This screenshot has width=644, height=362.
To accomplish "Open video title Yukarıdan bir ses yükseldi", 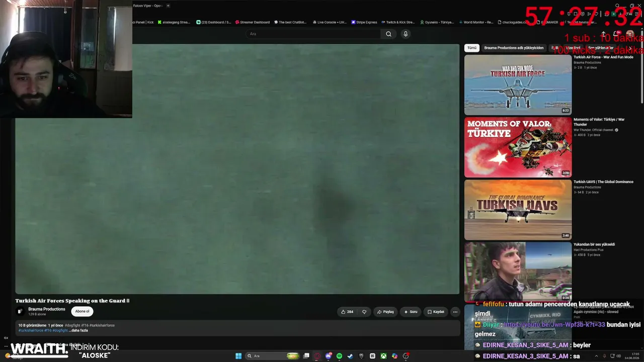I will (594, 244).
